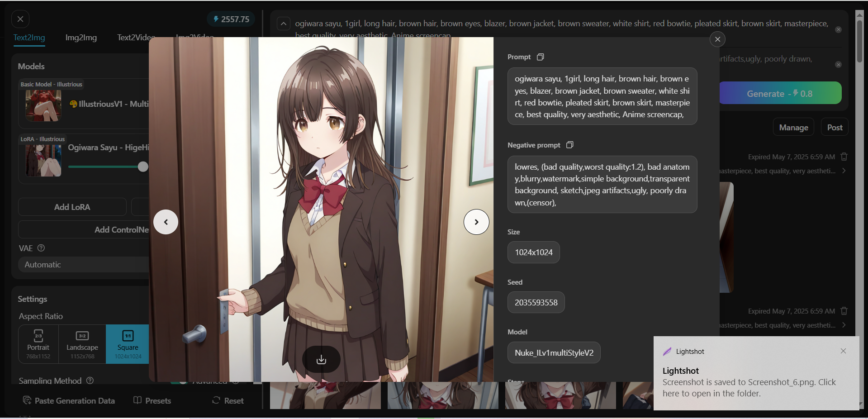This screenshot has height=419, width=868.
Task: Open VAE help question icon
Action: [x=41, y=248]
